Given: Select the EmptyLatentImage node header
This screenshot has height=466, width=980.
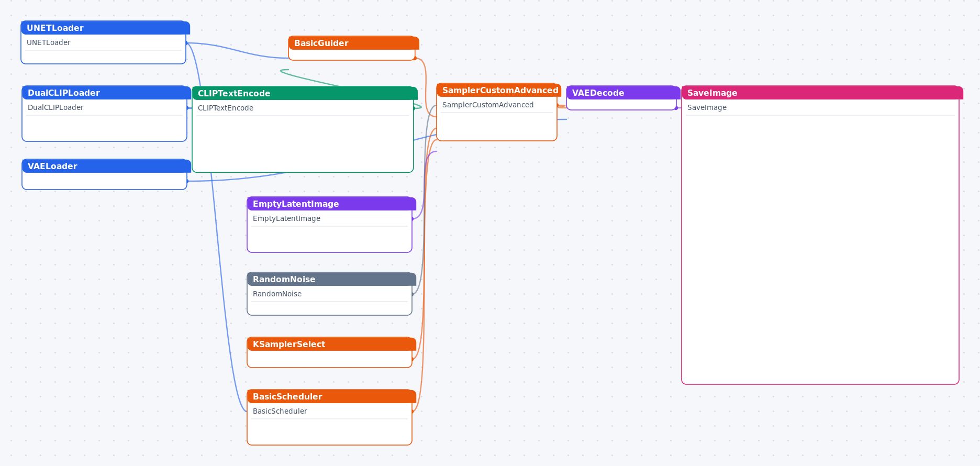Looking at the screenshot, I should click(x=331, y=204).
